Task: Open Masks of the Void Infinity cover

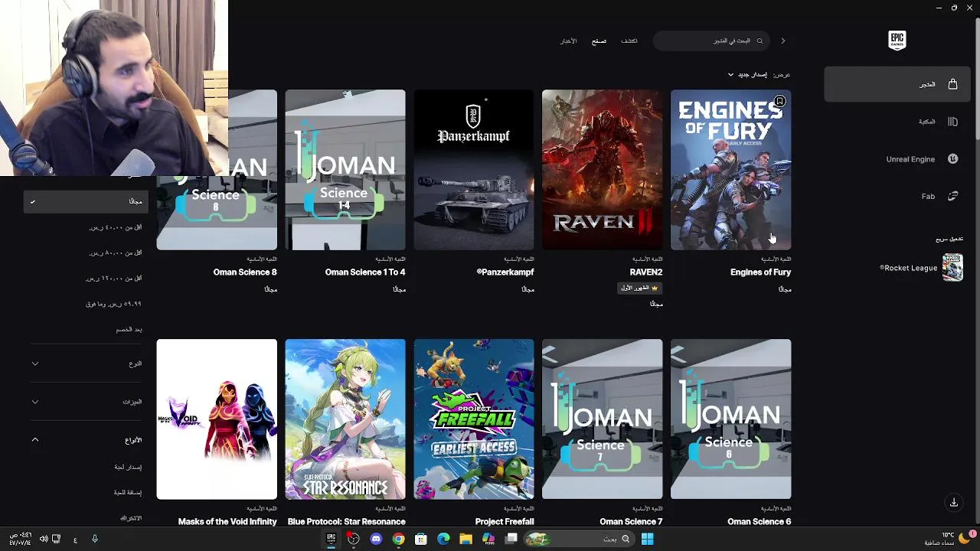Action: (x=217, y=419)
